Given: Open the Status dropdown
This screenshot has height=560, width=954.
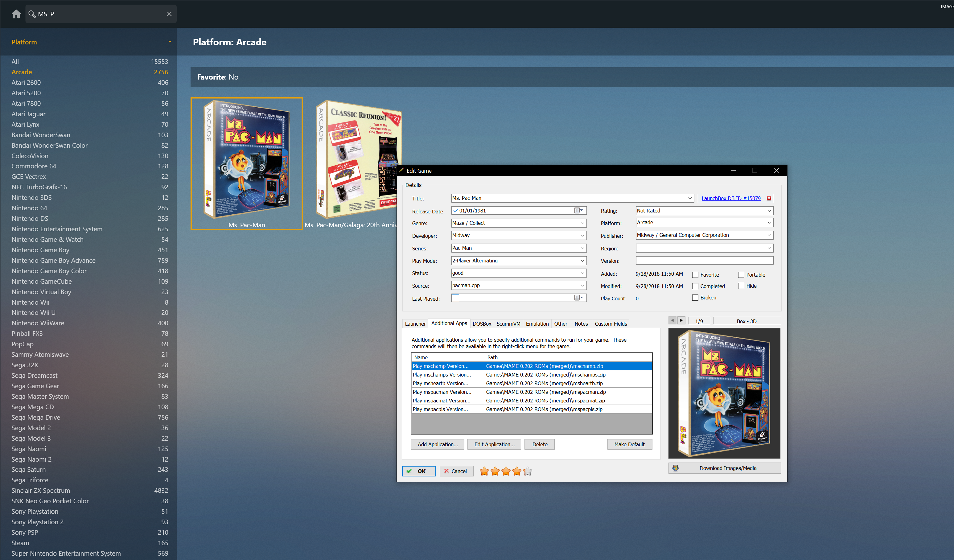Looking at the screenshot, I should coord(582,273).
